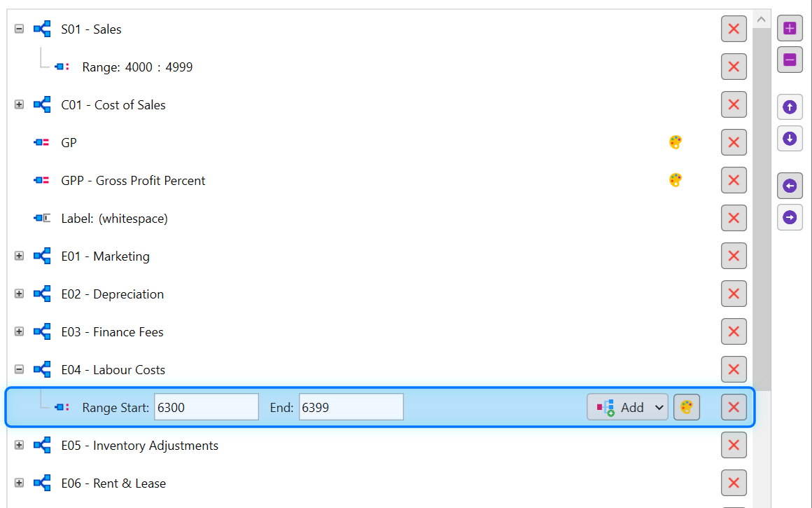Click the purple expand-all plus button

[x=790, y=28]
